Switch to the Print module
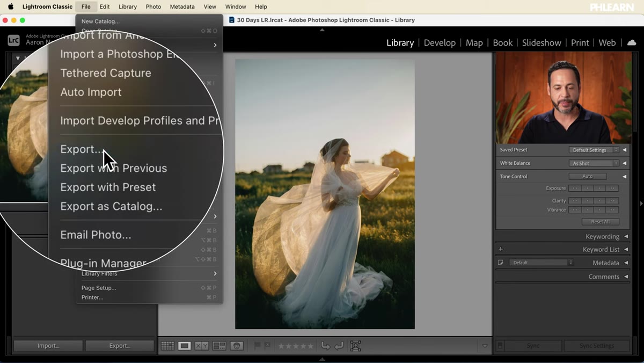 point(580,42)
